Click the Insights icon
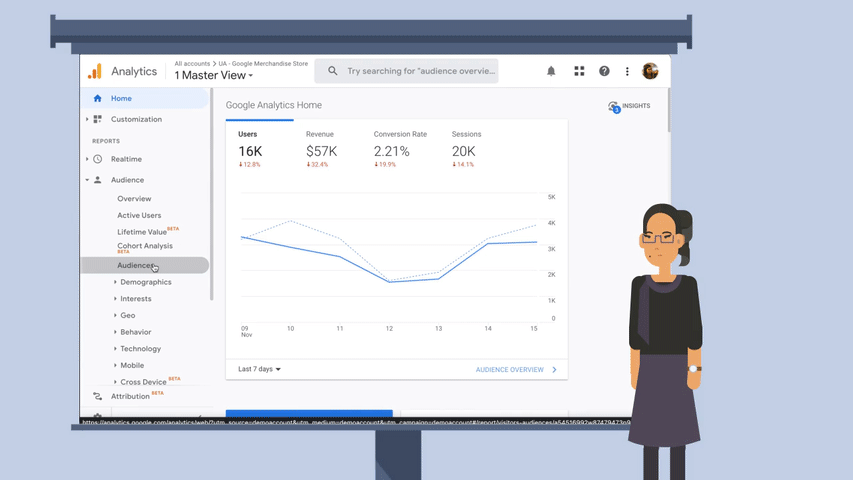 point(614,106)
